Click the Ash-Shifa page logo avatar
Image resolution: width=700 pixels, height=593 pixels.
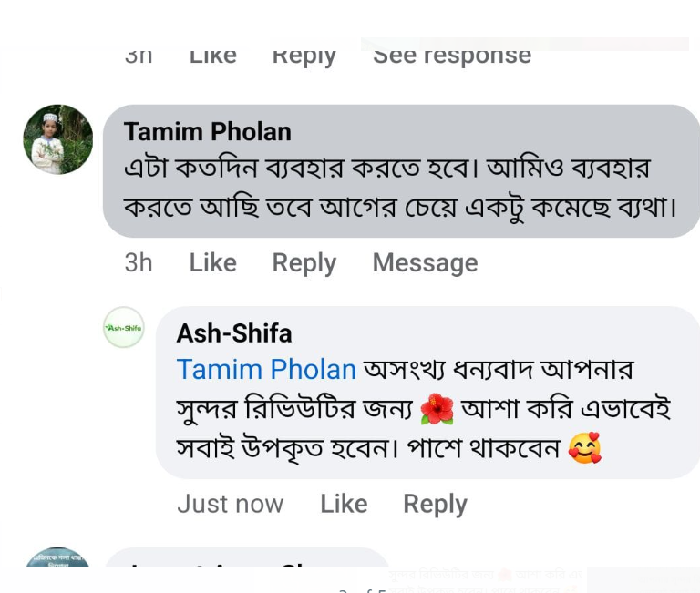(124, 327)
